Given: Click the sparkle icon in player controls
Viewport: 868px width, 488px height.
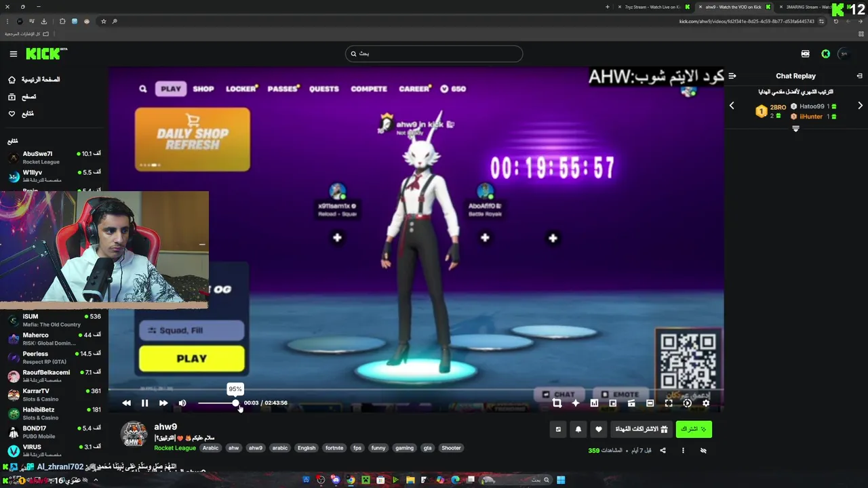Looking at the screenshot, I should pos(576,403).
